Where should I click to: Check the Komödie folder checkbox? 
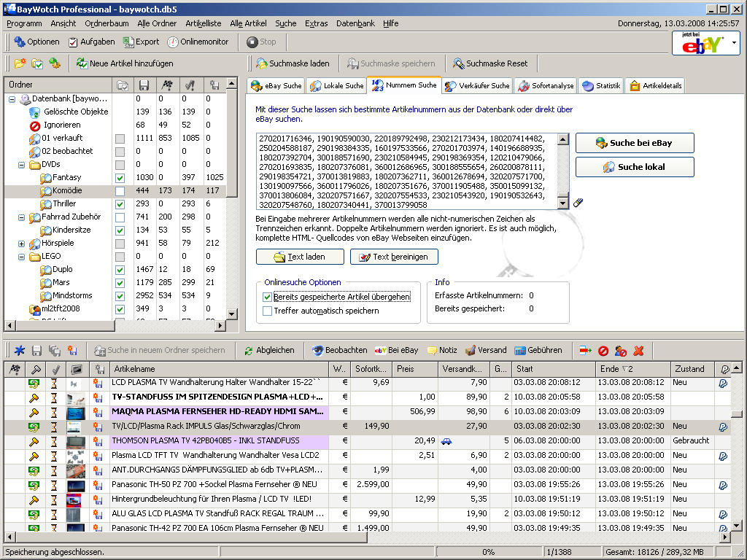pos(120,191)
